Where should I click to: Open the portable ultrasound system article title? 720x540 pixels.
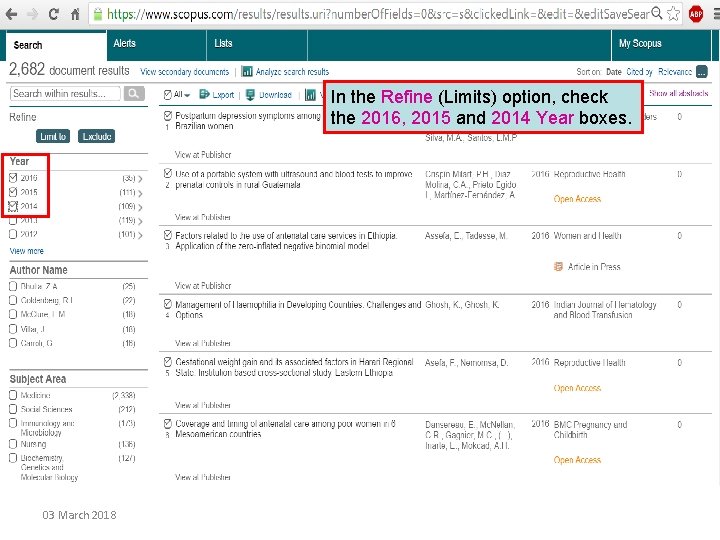(x=294, y=179)
